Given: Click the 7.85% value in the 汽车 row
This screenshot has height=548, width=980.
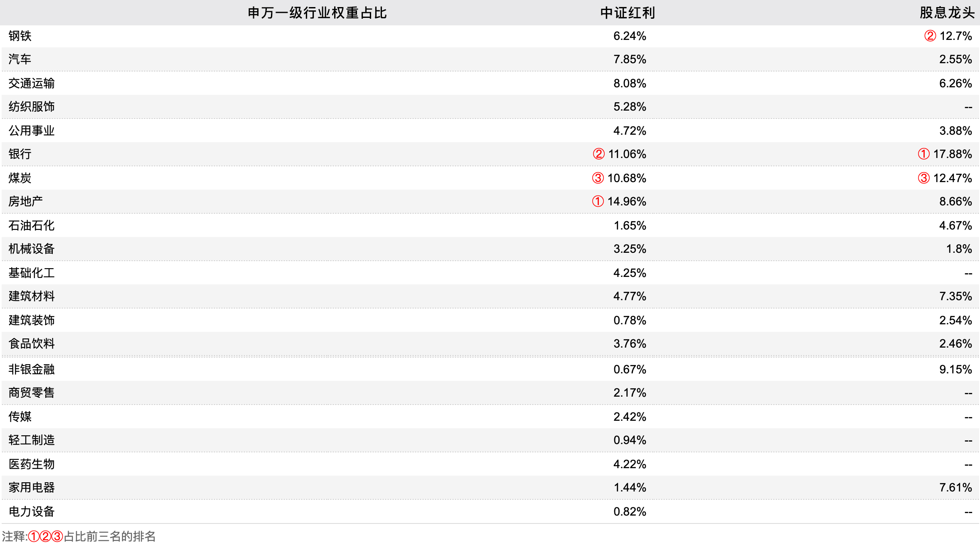Looking at the screenshot, I should coord(630,59).
